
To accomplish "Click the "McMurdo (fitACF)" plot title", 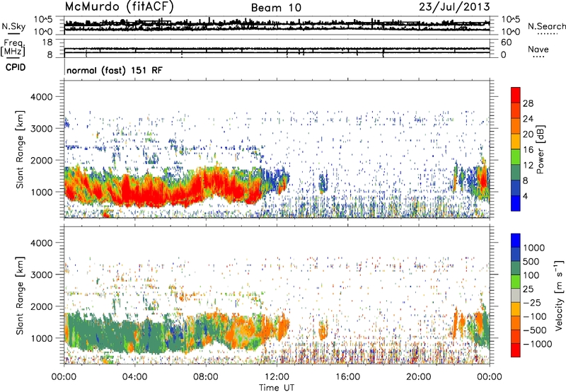I will pos(119,7).
